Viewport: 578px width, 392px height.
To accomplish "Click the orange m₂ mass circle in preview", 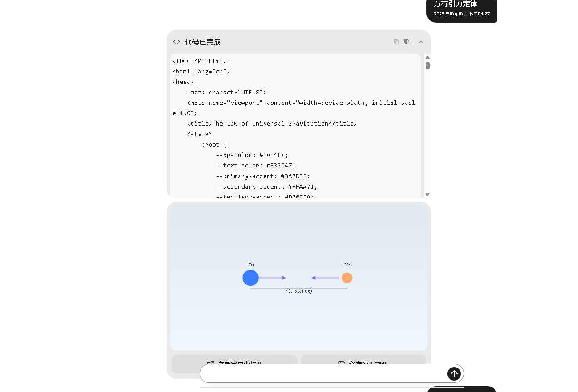I will 347,278.
